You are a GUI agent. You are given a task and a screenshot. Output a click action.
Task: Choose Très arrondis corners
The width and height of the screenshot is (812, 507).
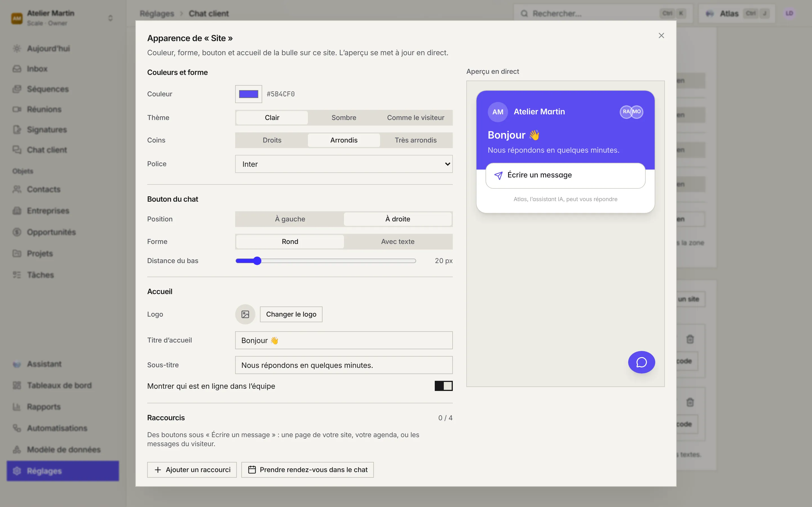tap(415, 140)
